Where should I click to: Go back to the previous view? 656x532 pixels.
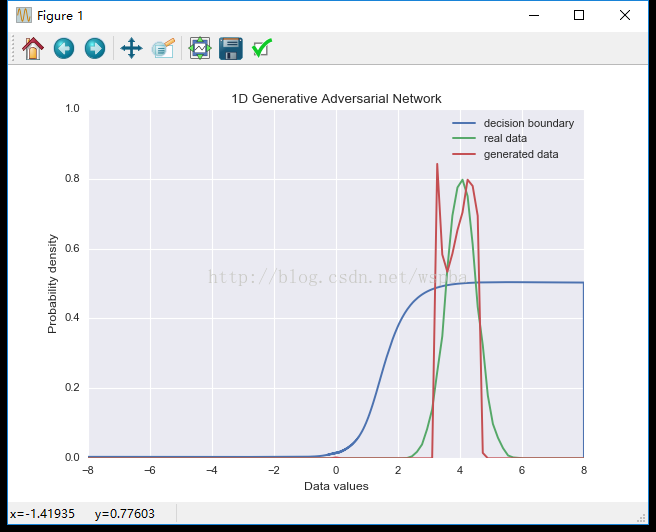[x=64, y=49]
